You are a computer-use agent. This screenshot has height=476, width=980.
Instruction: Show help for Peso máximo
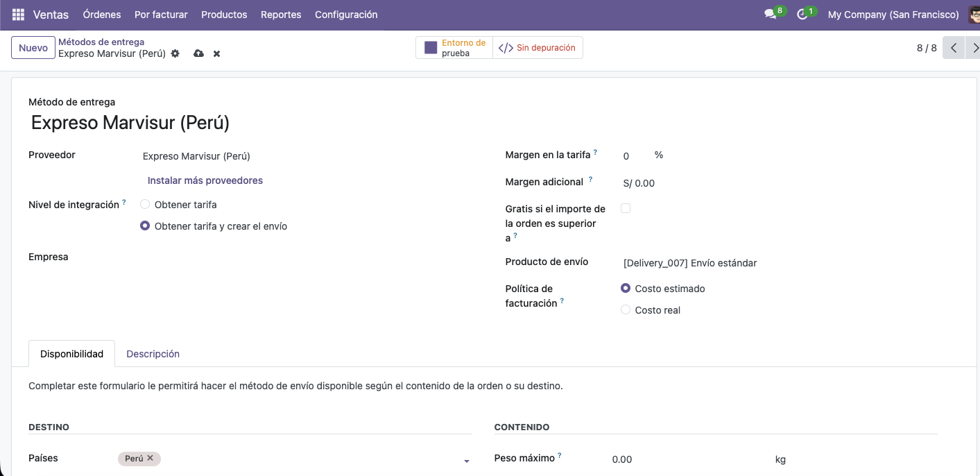[x=560, y=455]
